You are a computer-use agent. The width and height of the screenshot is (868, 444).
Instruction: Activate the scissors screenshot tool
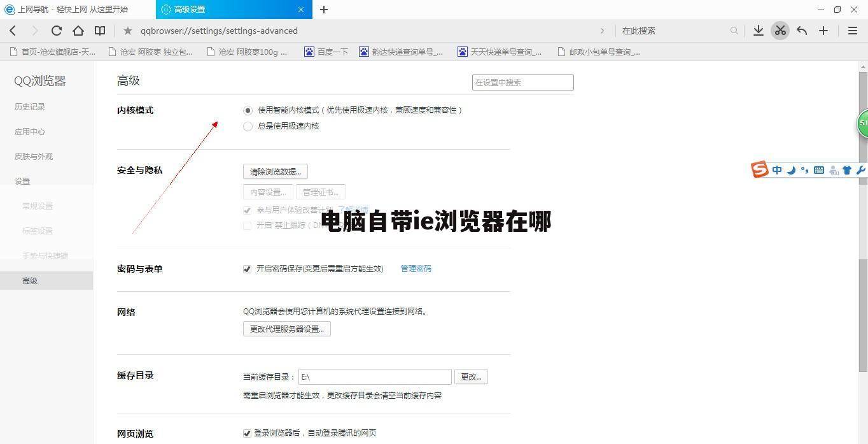[780, 31]
